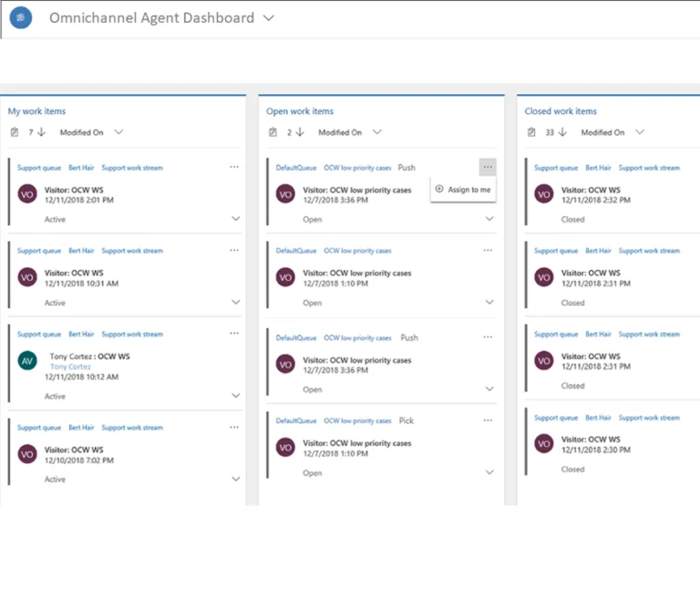Expand the 12/11/2018 2:01 PM Active item
The image size is (700, 600).
point(236,219)
